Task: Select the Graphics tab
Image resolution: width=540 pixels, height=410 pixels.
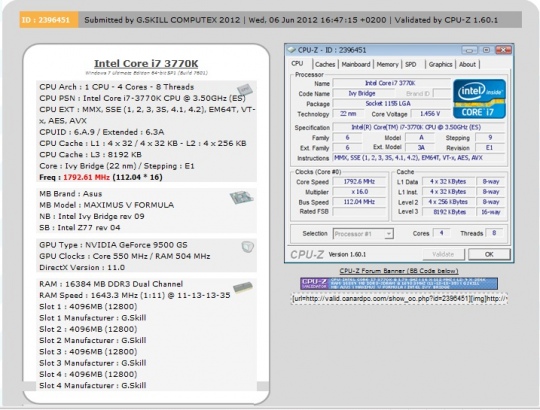Action: (440, 64)
